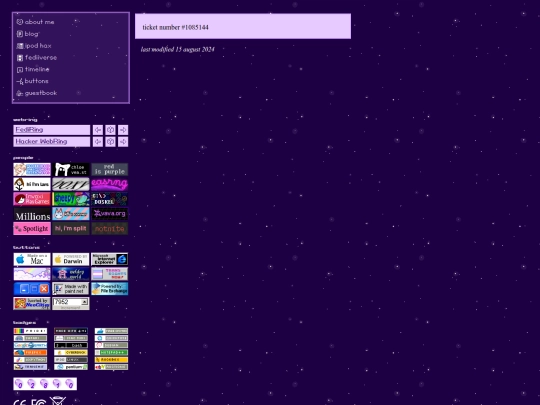Image resolution: width=540 pixels, height=405 pixels.
Task: Open the timeline page
Action: [33, 69]
